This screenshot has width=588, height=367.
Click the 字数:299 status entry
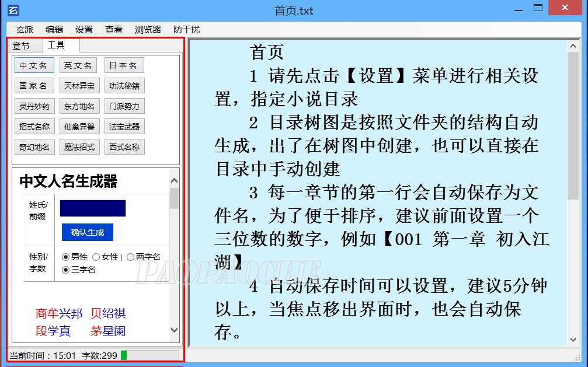pyautogui.click(x=100, y=355)
